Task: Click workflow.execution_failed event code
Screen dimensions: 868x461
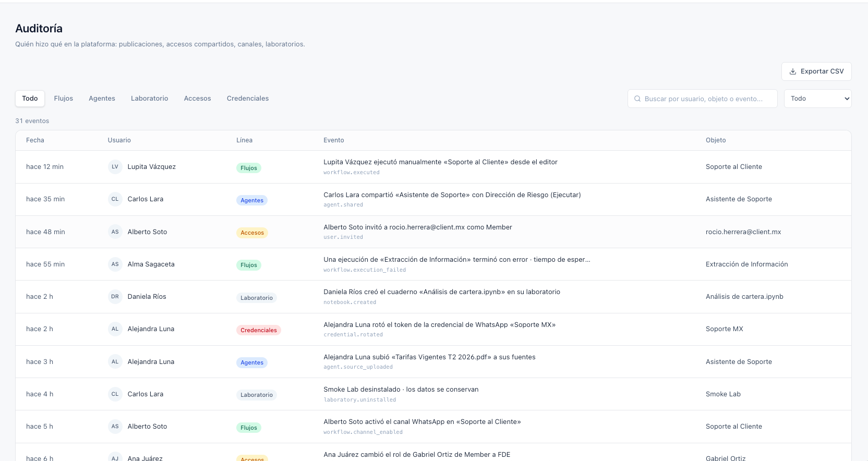Action: [x=365, y=270]
